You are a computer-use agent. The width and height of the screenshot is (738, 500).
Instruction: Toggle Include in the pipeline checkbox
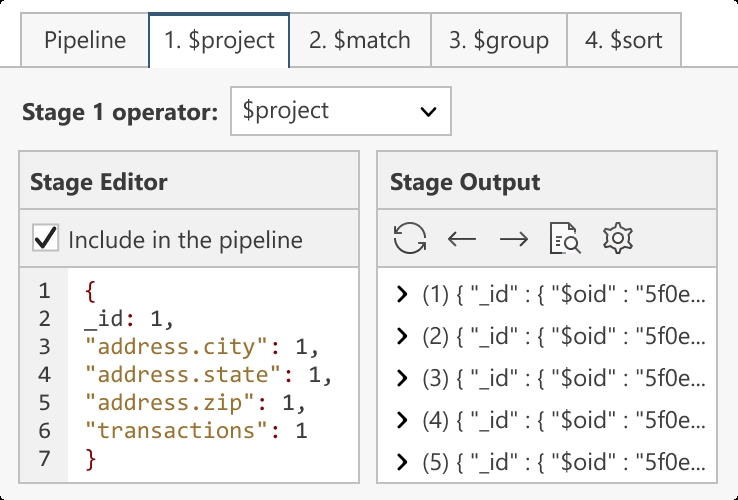(x=46, y=238)
